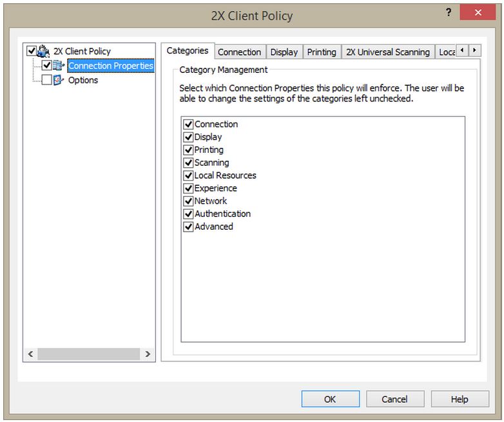
Task: Uncheck the Scanning category checkbox
Action: point(188,163)
